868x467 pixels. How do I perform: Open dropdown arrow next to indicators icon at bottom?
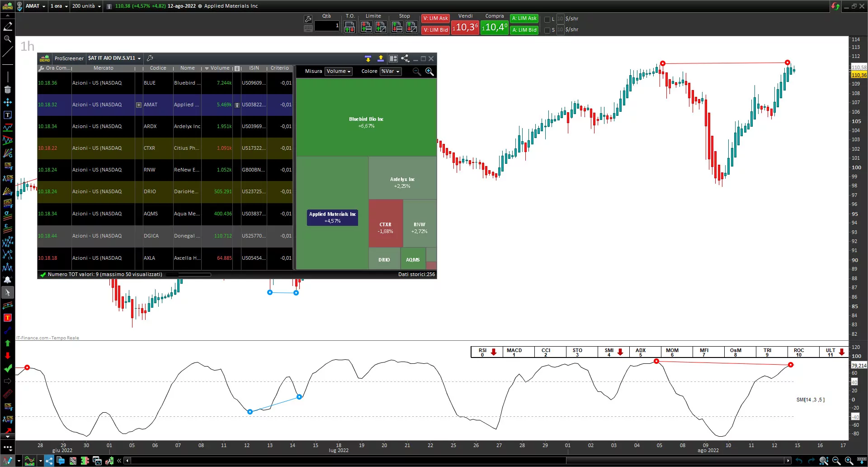pyautogui.click(x=41, y=461)
